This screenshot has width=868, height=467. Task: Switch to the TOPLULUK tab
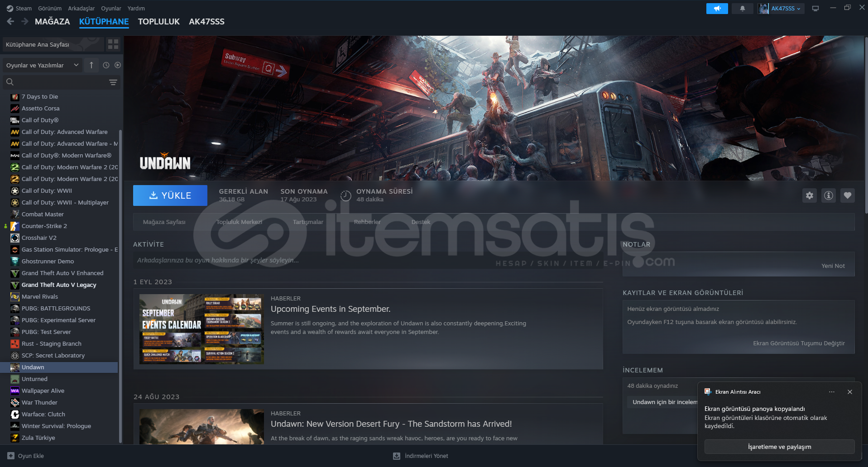[159, 21]
